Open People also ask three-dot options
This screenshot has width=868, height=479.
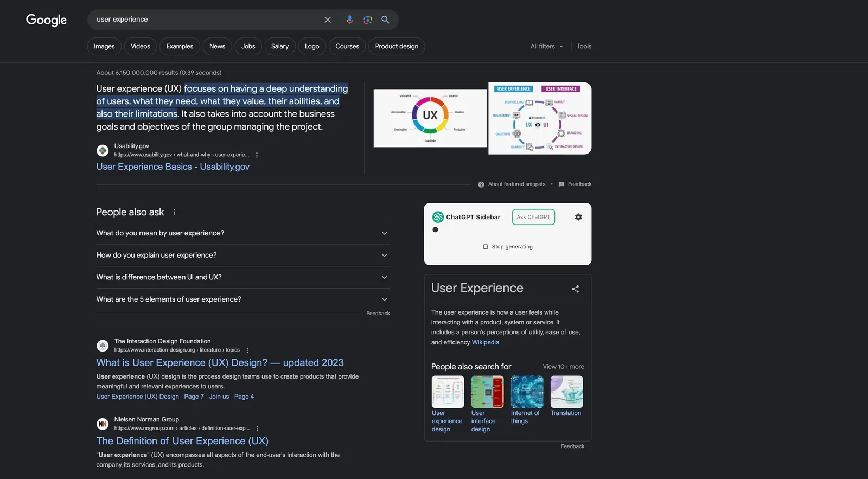[174, 212]
